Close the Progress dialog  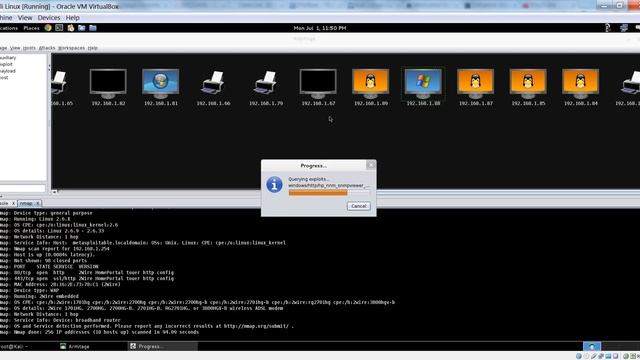click(371, 164)
